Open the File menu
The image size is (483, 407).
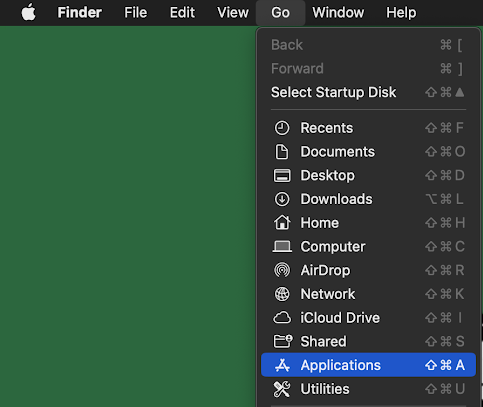coord(135,13)
